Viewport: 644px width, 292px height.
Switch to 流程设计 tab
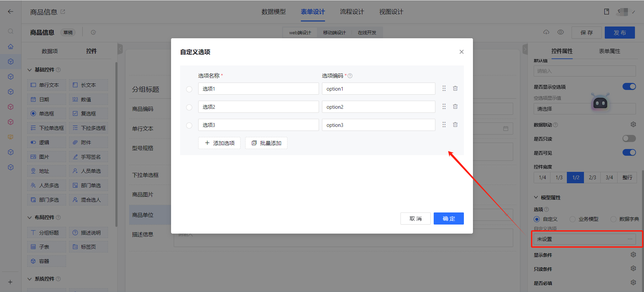click(352, 12)
